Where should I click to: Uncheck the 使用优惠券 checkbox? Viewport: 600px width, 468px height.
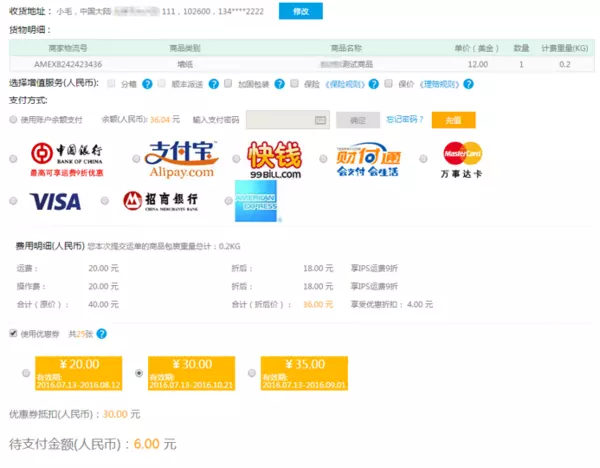(13, 333)
